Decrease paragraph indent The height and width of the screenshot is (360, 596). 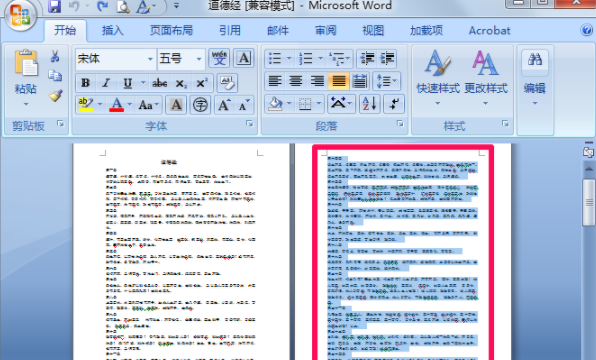tap(367, 59)
